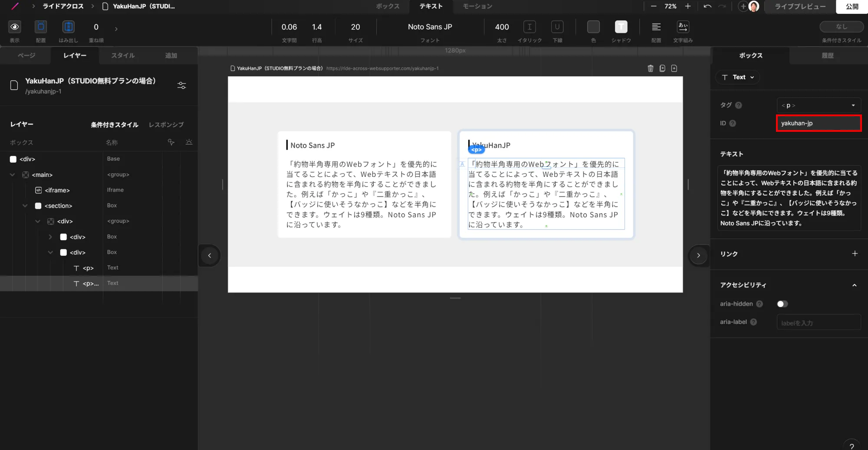Screen dimensions: 868x450
Task: Collapse the <div> group layer
Action: click(x=37, y=221)
